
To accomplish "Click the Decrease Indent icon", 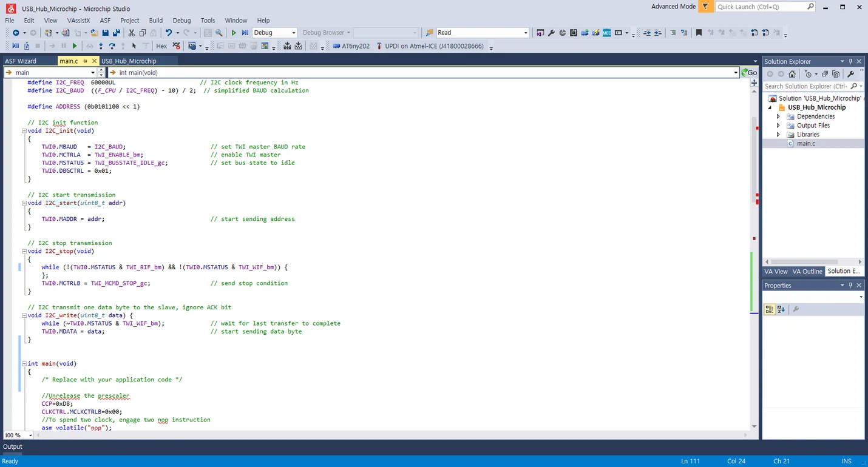I will coord(647,33).
